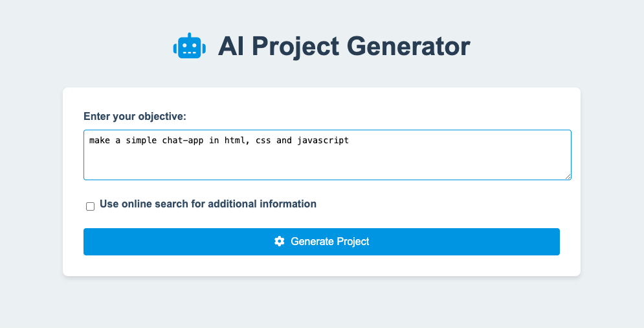644x328 pixels.
Task: Focus the objective text area
Action: (328, 155)
